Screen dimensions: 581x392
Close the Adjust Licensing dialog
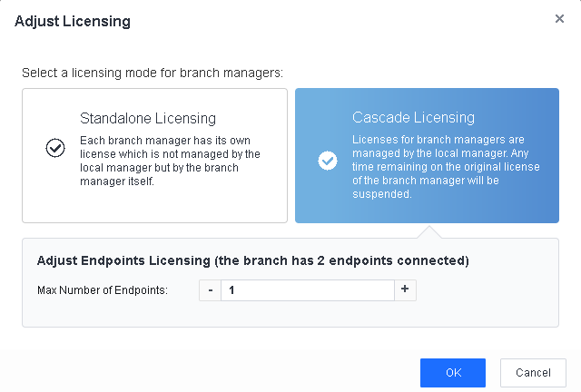point(559,19)
